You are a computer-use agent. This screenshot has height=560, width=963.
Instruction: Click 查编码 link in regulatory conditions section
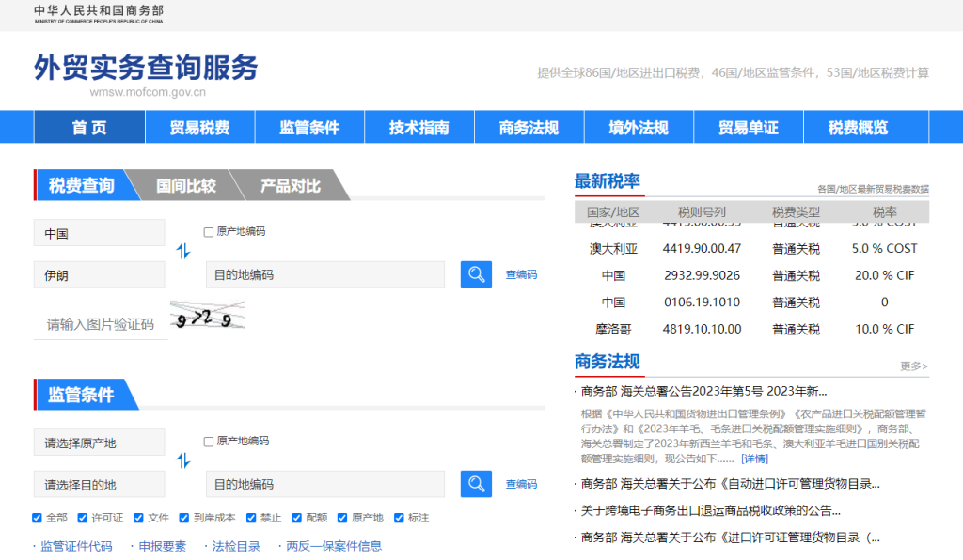[521, 485]
